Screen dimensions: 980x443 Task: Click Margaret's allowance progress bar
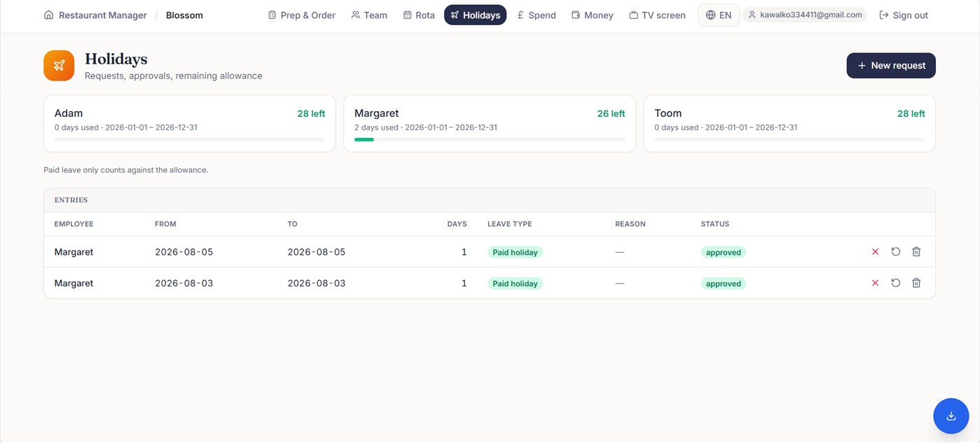(490, 140)
